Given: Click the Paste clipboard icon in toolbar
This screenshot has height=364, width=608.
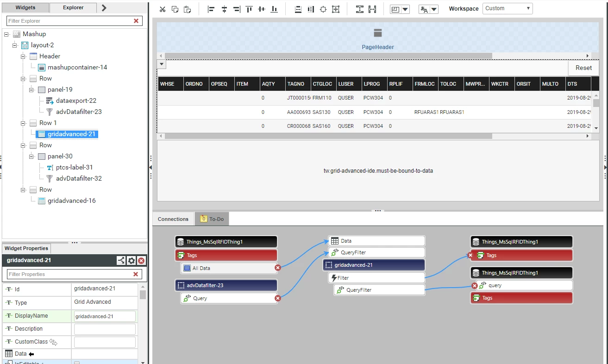Looking at the screenshot, I should pos(187,9).
